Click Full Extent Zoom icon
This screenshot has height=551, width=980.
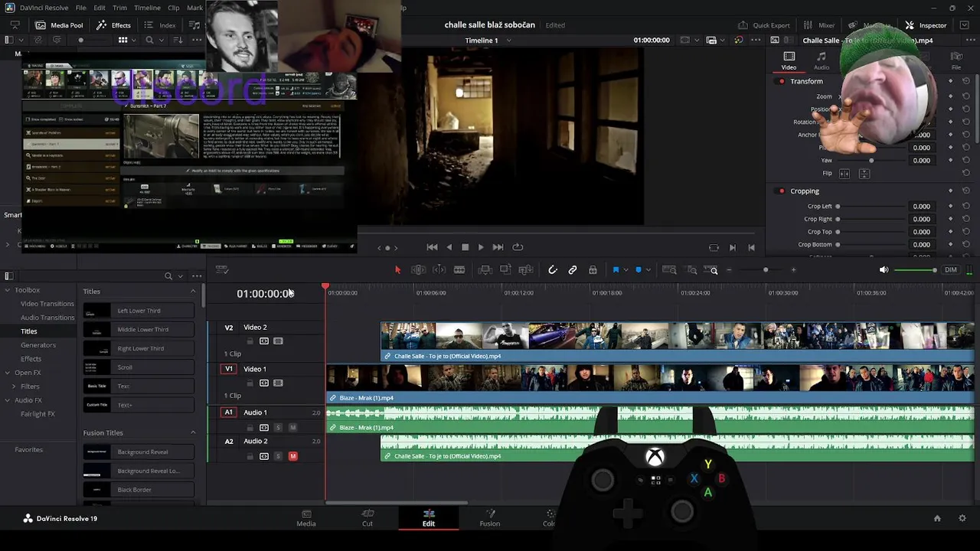point(669,270)
